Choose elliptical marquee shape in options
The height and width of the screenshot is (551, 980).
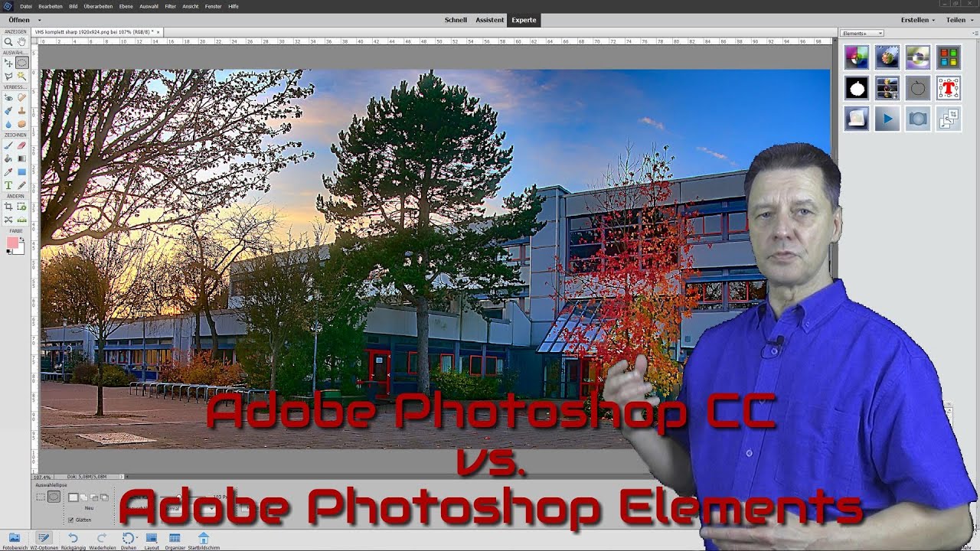click(54, 497)
